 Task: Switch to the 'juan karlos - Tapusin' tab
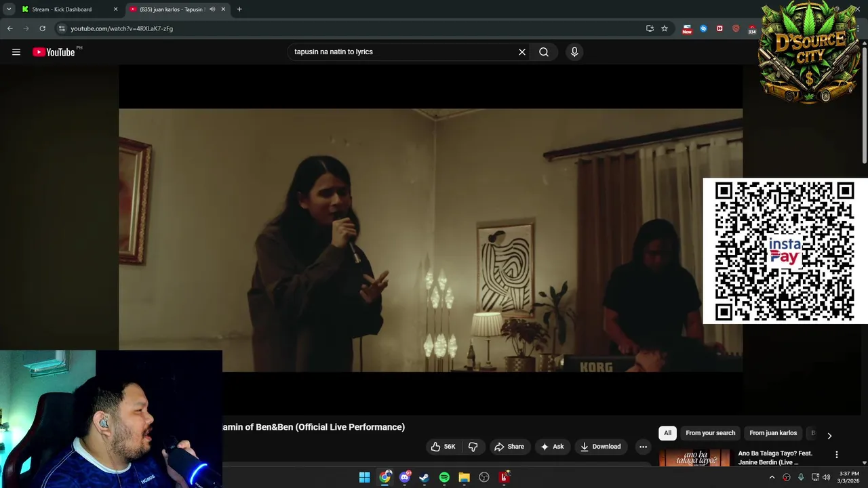[x=171, y=9]
